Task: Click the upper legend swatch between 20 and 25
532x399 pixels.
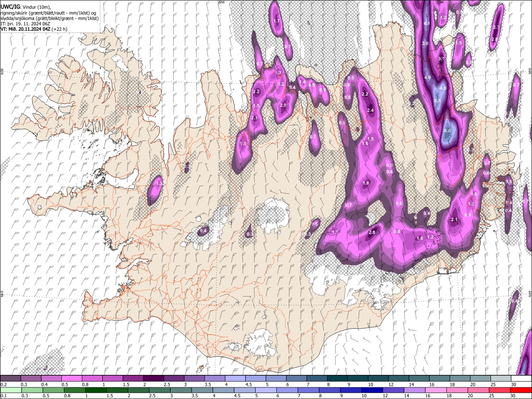Action: [480, 379]
